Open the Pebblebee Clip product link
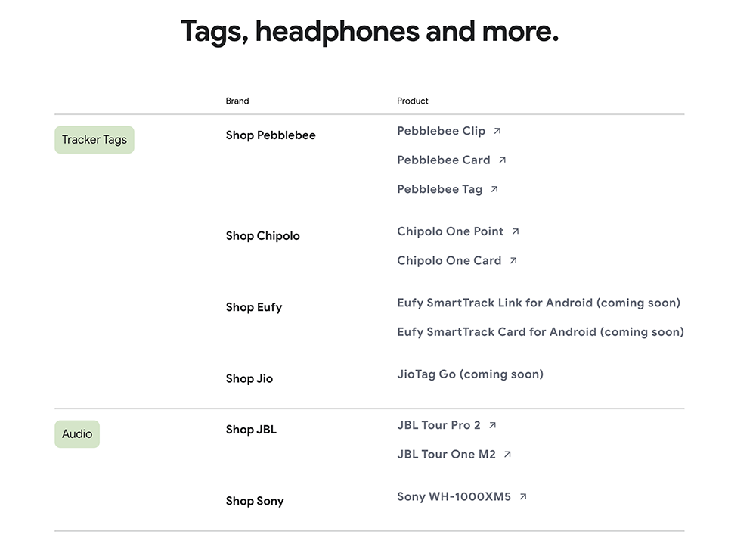 pos(442,131)
